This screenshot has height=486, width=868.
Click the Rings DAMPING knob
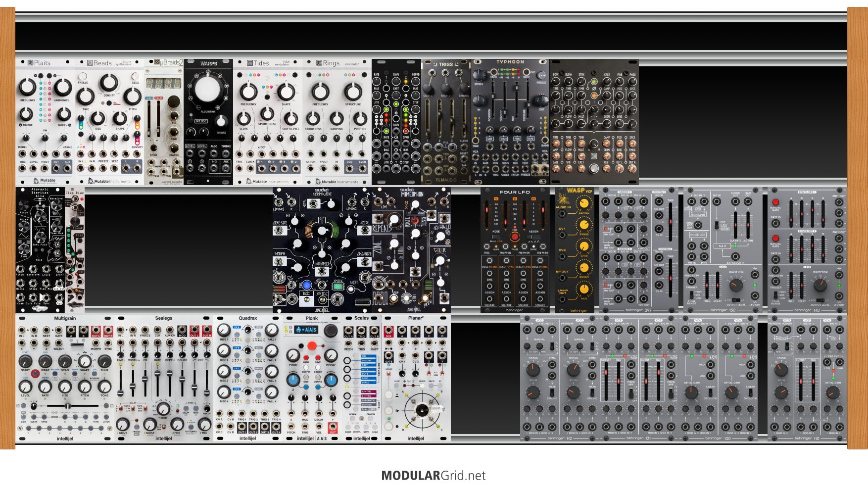point(337,119)
